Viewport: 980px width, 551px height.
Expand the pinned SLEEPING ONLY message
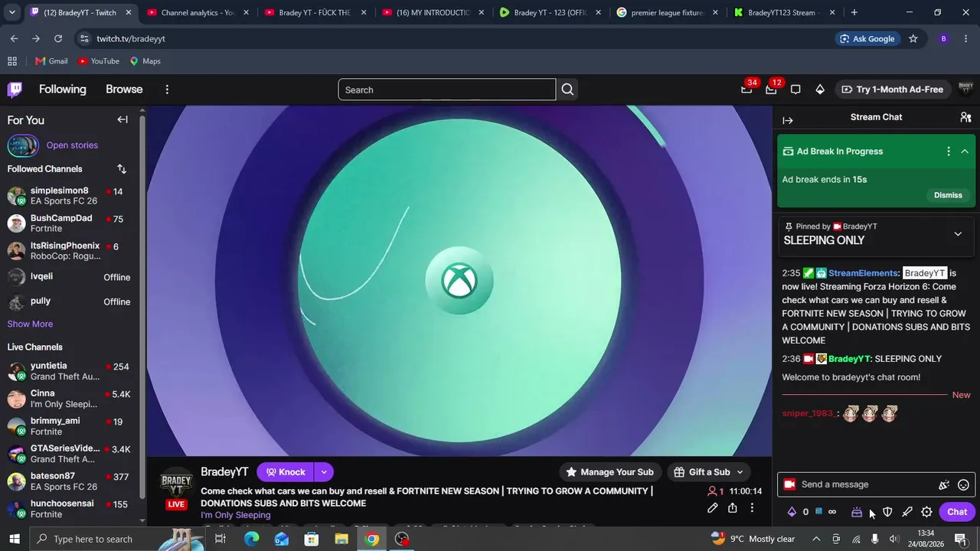pyautogui.click(x=958, y=234)
